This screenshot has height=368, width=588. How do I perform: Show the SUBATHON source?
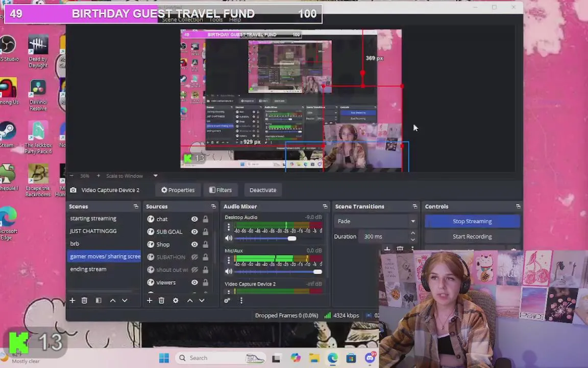[194, 257]
